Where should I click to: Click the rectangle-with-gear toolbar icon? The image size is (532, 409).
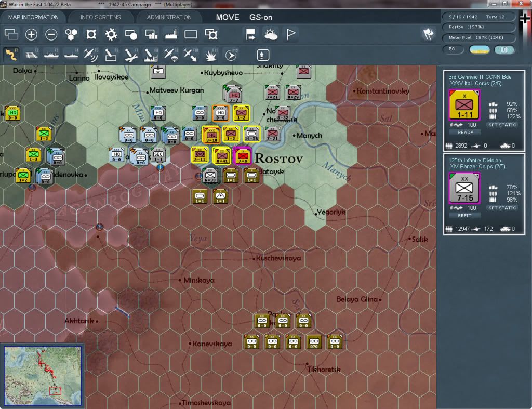click(x=211, y=34)
